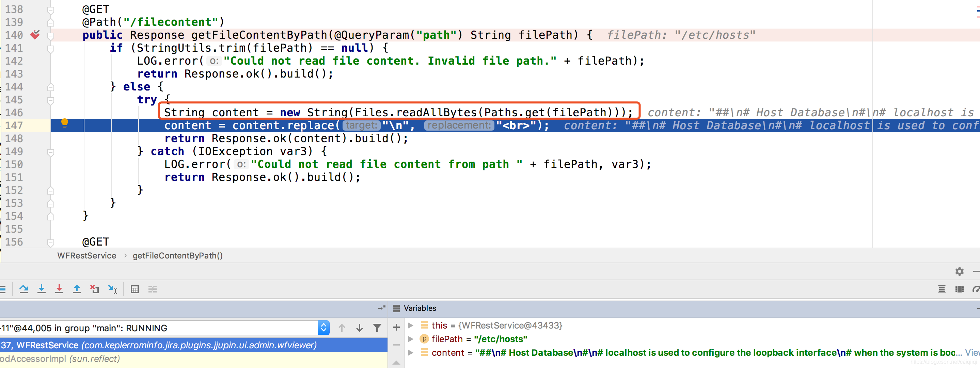The width and height of the screenshot is (980, 368).
Task: Click the Variables panel list icon
Action: tap(396, 308)
